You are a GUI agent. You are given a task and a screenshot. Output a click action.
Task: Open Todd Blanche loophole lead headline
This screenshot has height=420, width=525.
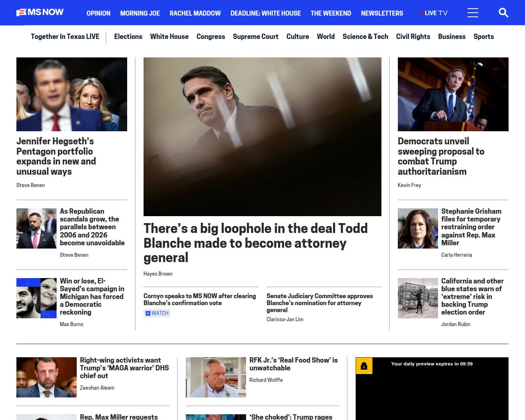pos(256,243)
